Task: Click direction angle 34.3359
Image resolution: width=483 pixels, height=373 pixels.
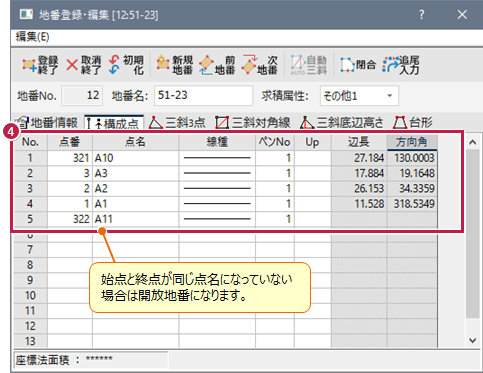Action: 412,188
